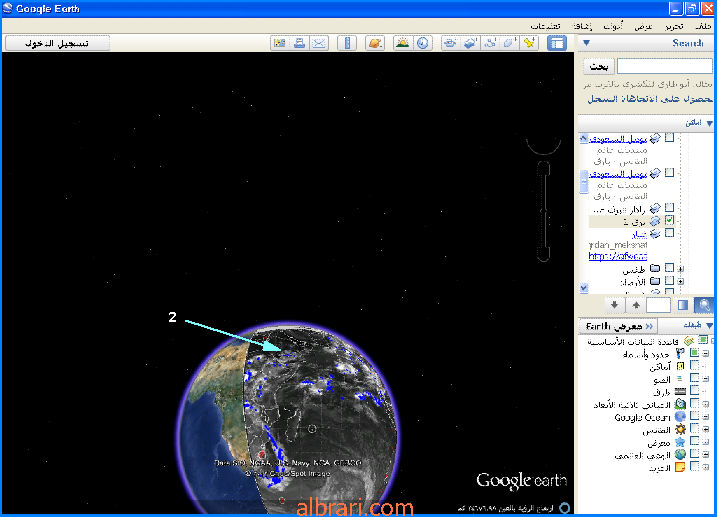Show historical imagery with the clock icon

[x=423, y=43]
